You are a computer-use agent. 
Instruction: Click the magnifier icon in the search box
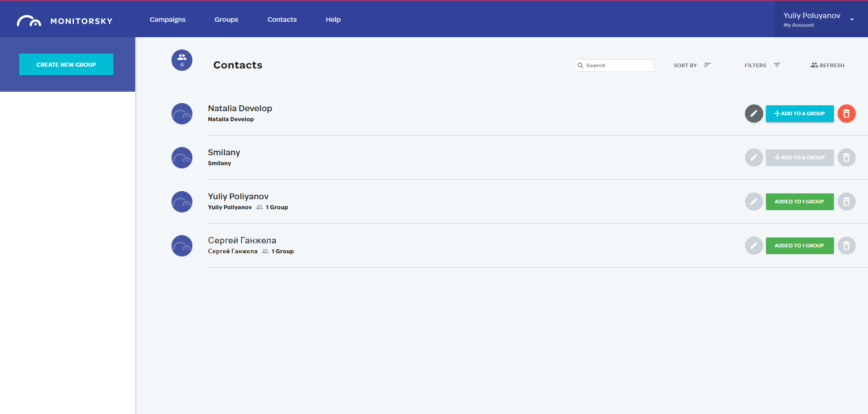pyautogui.click(x=581, y=65)
